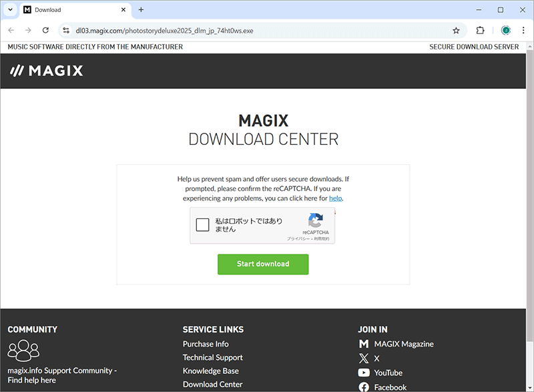Click the SERVICE LINKS heading
This screenshot has height=392, width=534.
pyautogui.click(x=213, y=330)
